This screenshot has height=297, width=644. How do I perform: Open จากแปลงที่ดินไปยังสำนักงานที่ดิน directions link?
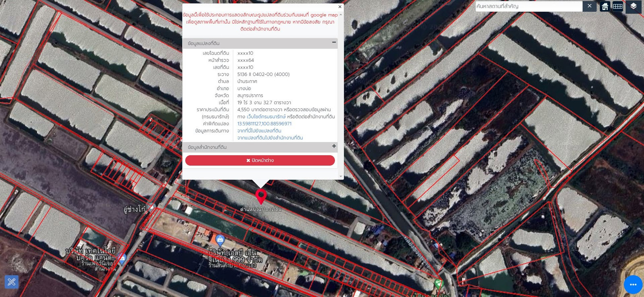pos(270,138)
